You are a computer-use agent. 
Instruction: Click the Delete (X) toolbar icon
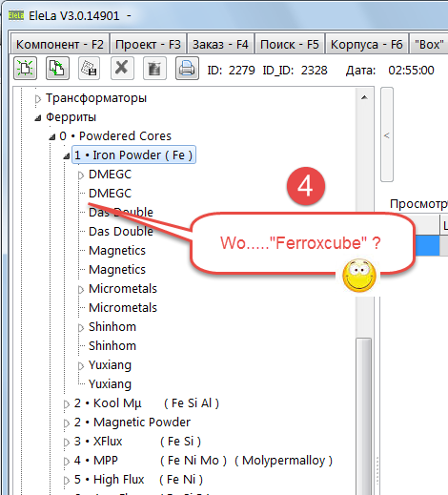[122, 69]
